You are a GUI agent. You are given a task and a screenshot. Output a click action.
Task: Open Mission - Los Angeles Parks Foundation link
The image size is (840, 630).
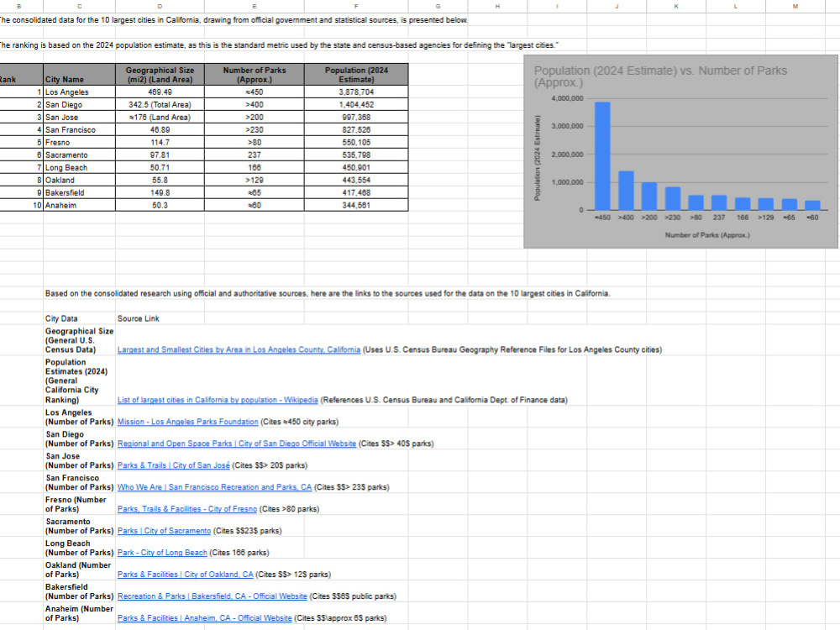tap(187, 423)
